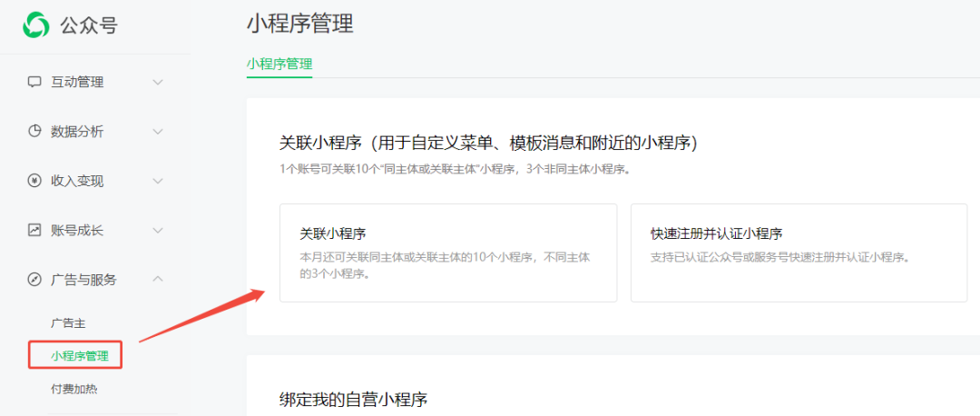The image size is (980, 416).
Task: Select the 广告与服务 menu label
Action: coord(83,280)
